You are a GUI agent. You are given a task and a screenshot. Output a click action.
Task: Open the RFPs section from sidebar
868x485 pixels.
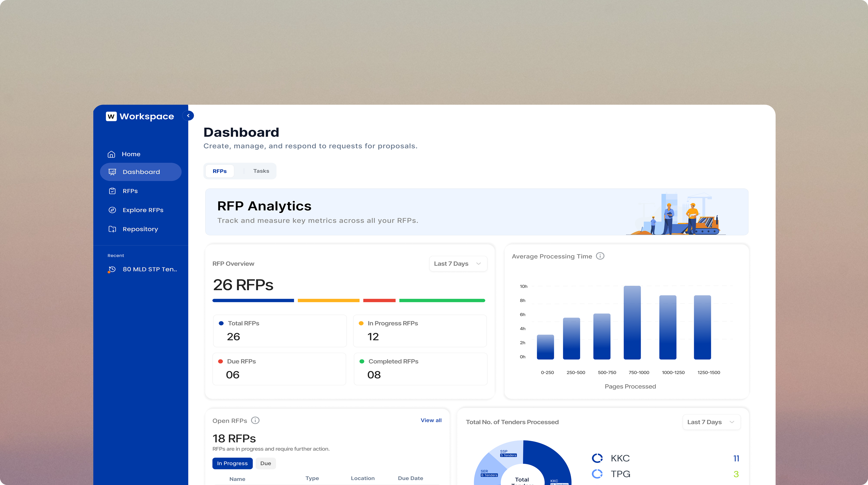point(130,191)
